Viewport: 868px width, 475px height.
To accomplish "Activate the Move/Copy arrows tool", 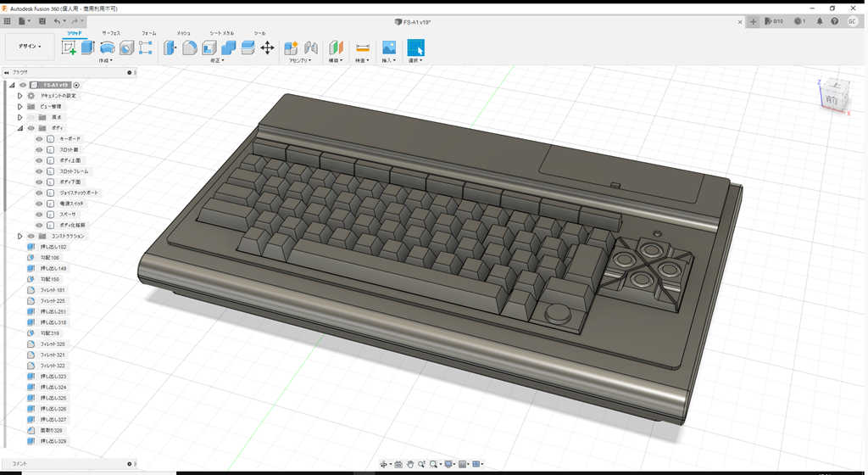I will pos(267,48).
